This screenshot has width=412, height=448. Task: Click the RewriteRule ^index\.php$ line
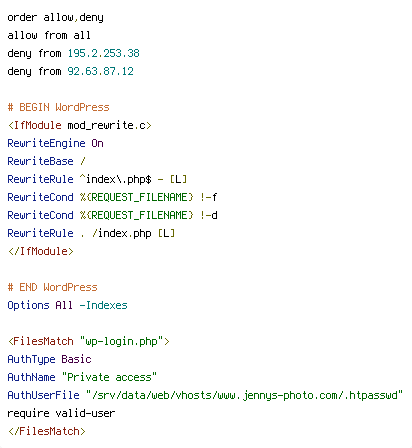pyautogui.click(x=97, y=179)
